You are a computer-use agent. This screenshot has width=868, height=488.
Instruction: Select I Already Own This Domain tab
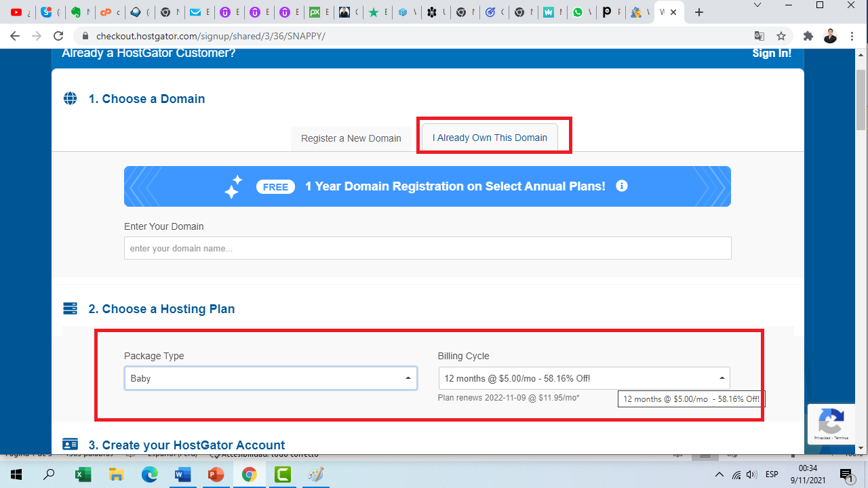[490, 138]
